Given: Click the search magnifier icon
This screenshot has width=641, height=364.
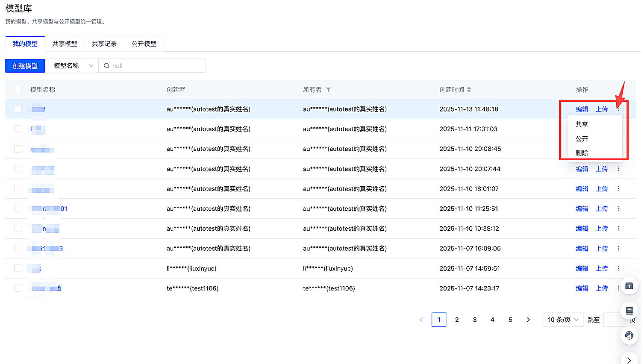Looking at the screenshot, I should point(106,66).
